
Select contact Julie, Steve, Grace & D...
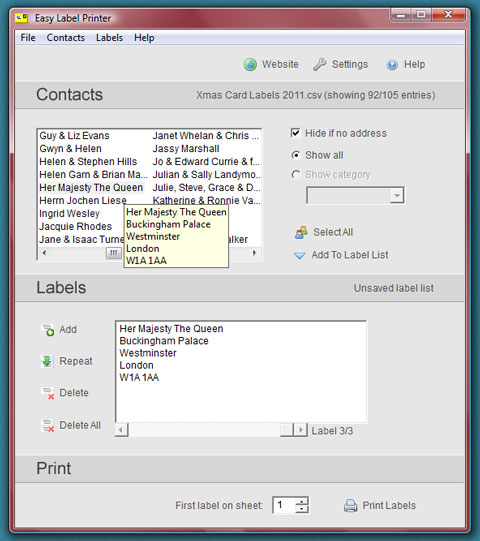[x=206, y=188]
